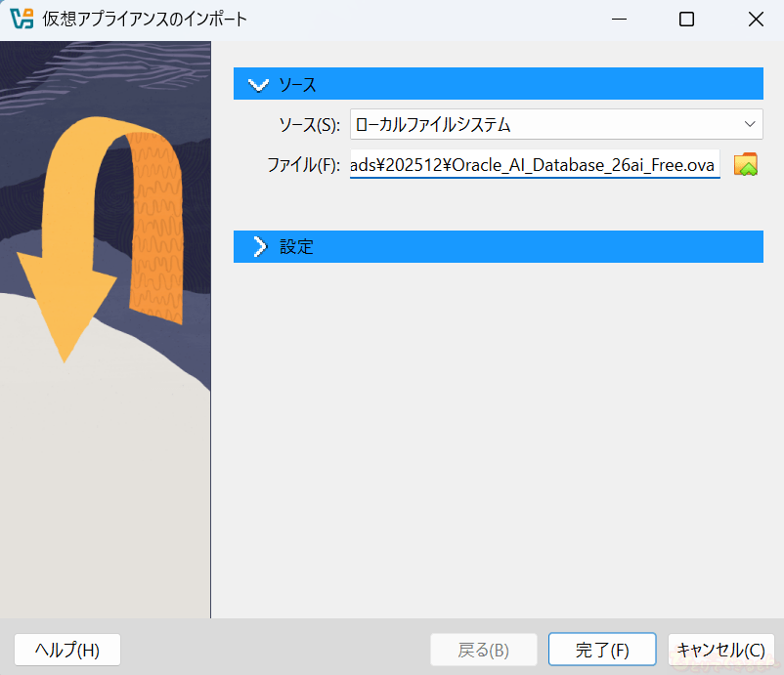Click the 設定 header label text

tap(296, 246)
